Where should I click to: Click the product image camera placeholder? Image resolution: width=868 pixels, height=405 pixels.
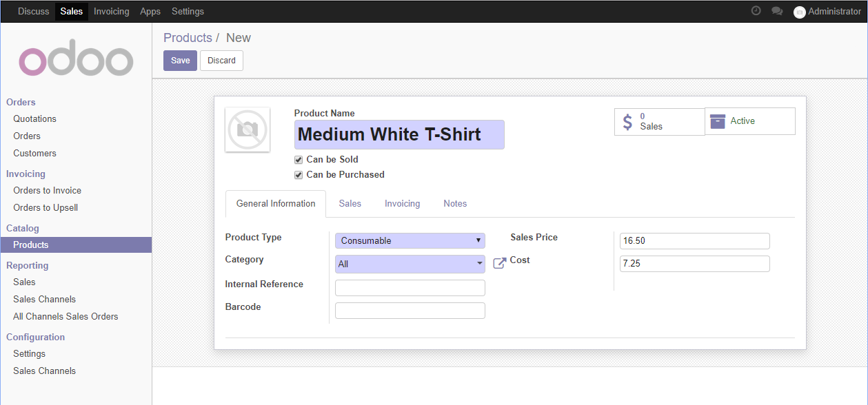248,129
